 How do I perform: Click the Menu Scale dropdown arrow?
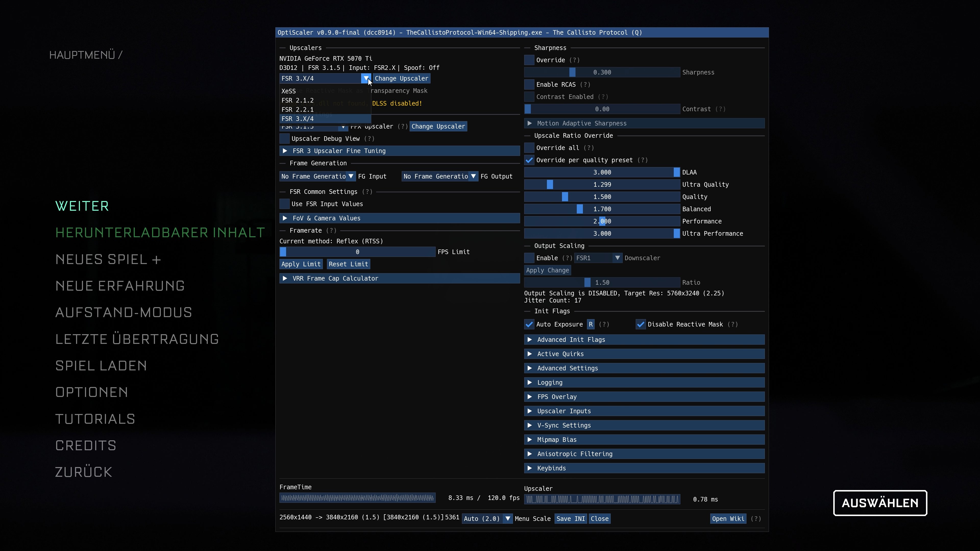coord(508,519)
